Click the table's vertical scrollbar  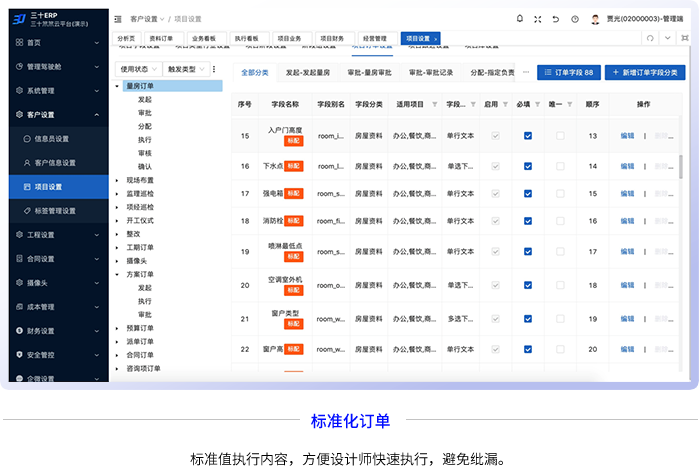[681, 165]
